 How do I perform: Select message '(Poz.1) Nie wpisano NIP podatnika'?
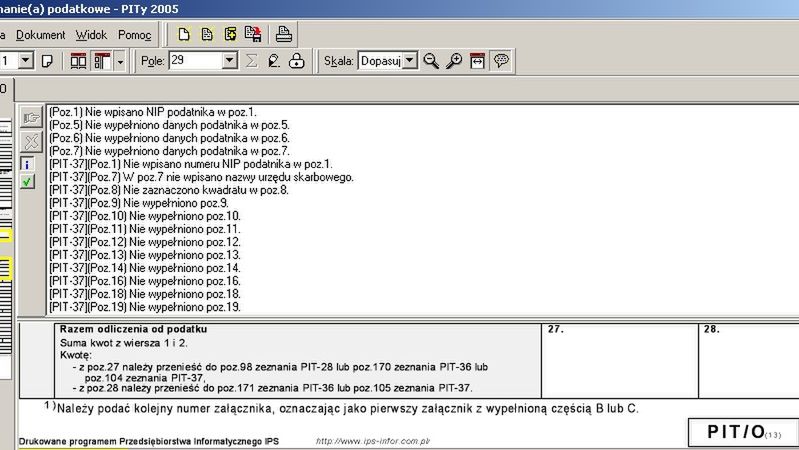(153, 112)
